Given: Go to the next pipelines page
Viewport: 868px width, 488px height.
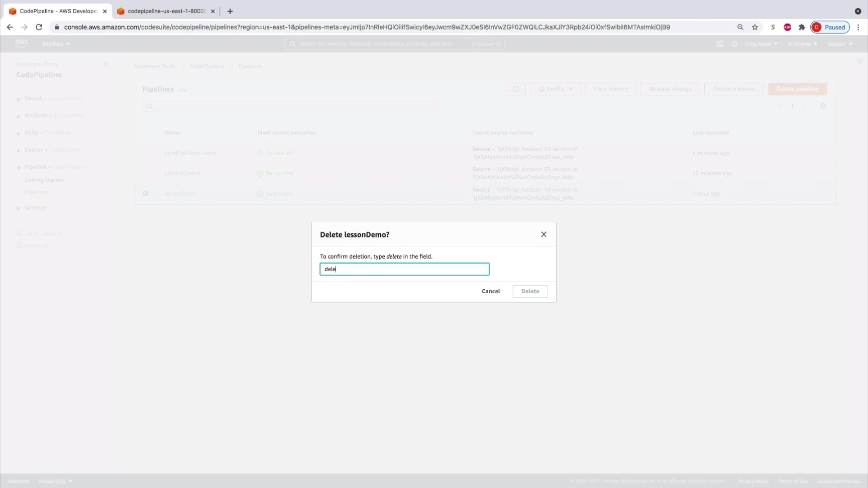Looking at the screenshot, I should coord(804,106).
